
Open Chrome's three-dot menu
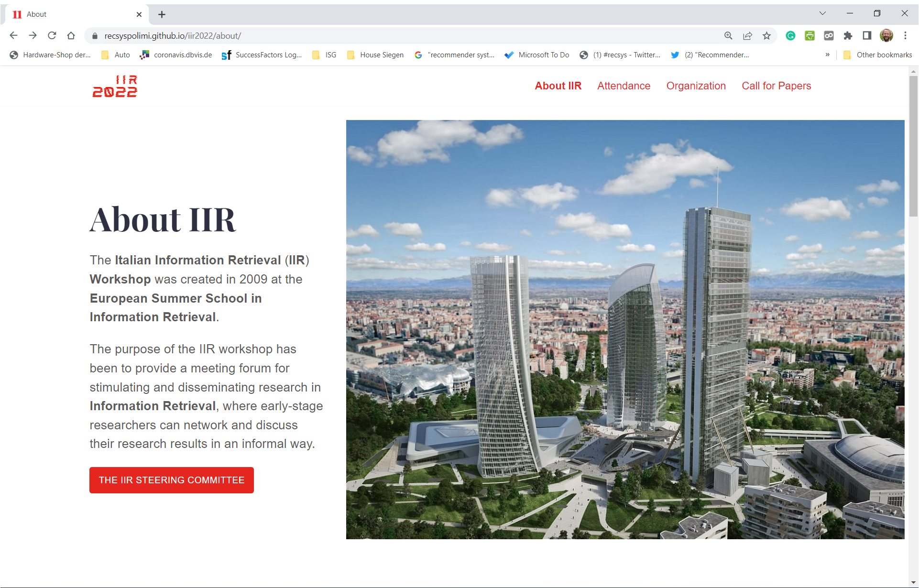pyautogui.click(x=905, y=36)
